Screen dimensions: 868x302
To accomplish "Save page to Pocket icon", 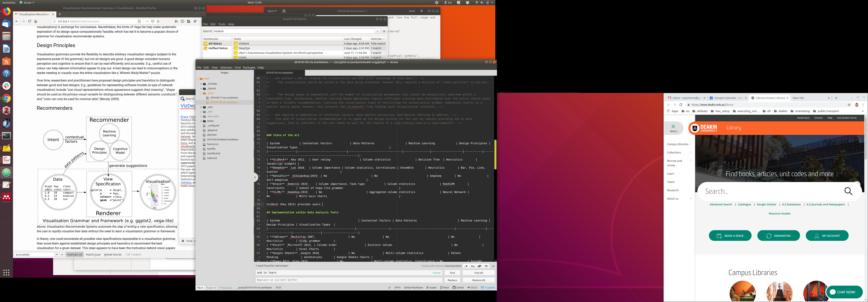I will coord(153,21).
